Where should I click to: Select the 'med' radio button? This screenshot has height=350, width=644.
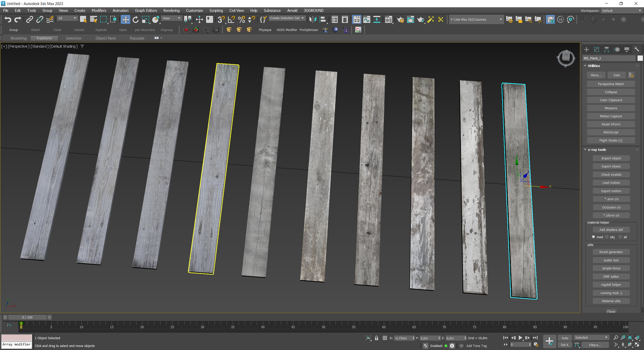594,237
